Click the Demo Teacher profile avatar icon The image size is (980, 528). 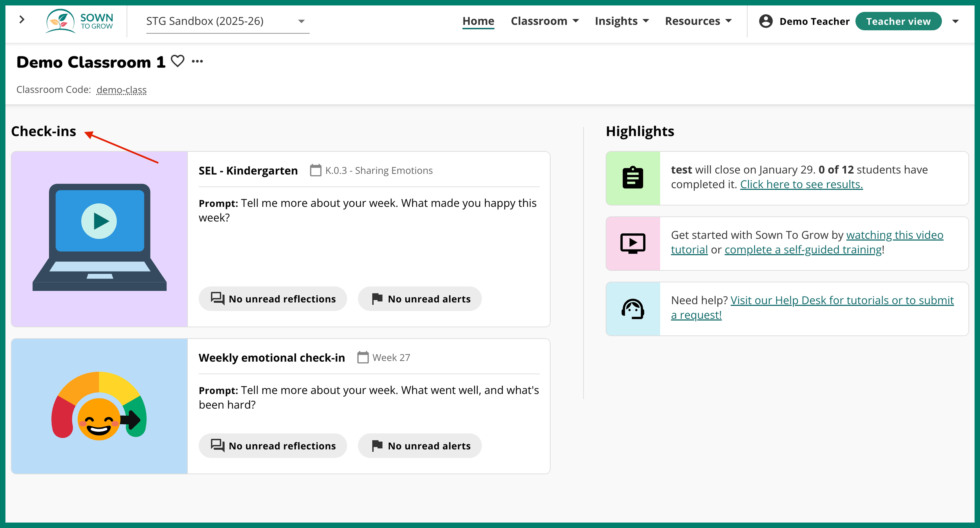point(765,21)
